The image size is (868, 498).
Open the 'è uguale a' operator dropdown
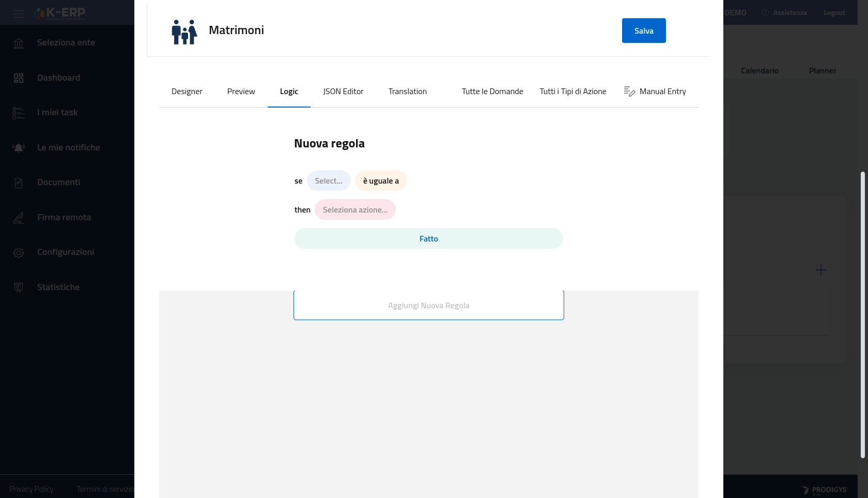click(x=381, y=181)
